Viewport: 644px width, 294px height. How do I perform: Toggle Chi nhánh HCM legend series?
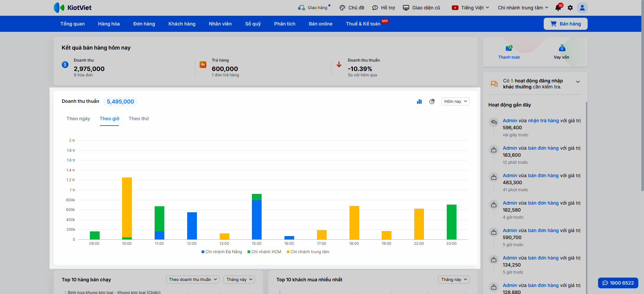[264, 252]
